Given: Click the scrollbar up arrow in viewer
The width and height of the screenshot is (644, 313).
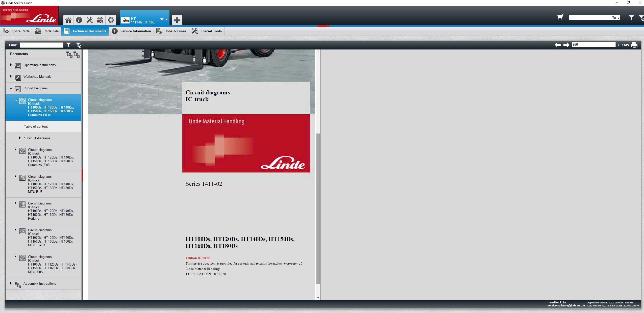Looking at the screenshot, I should click(318, 52).
